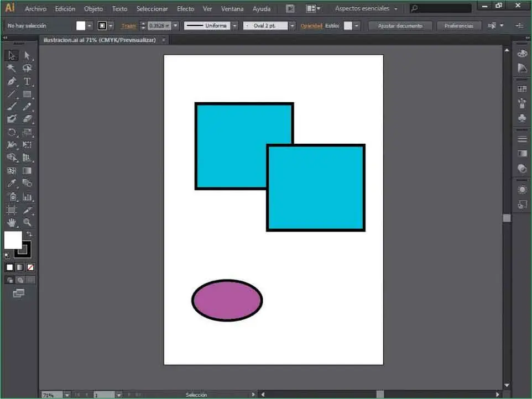Open the Swatches panel icon
Viewport: 532px width, 399px height.
523,89
